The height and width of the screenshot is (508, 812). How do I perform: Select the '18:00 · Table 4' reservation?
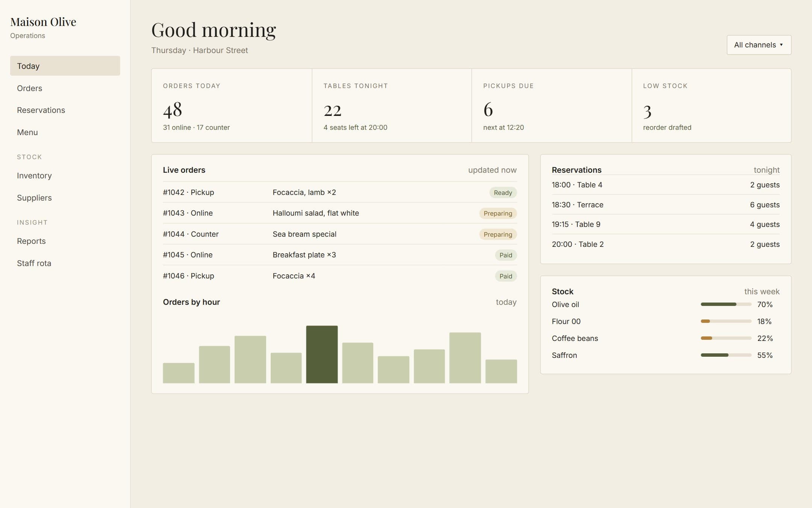pyautogui.click(x=666, y=185)
